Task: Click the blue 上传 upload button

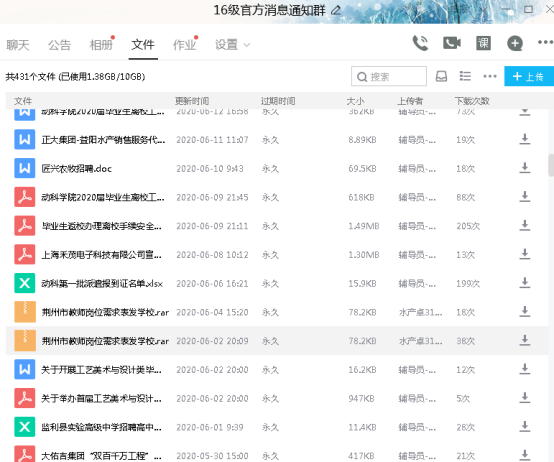Action: 529,76
